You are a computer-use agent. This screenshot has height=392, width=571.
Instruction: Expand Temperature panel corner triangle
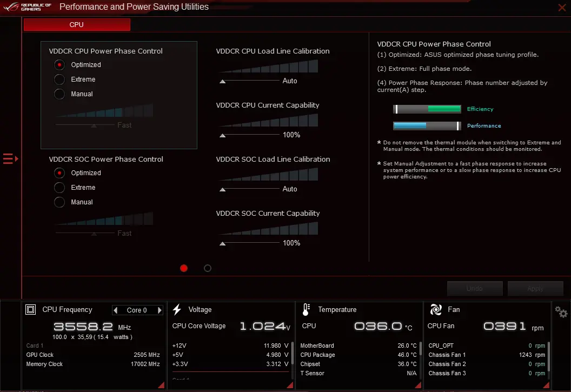click(x=418, y=385)
